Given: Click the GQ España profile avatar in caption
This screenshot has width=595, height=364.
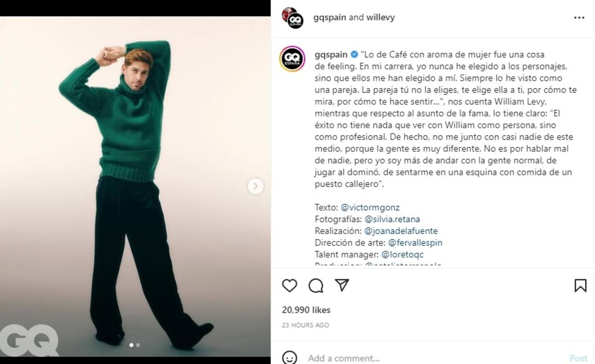Looking at the screenshot, I should (x=293, y=59).
